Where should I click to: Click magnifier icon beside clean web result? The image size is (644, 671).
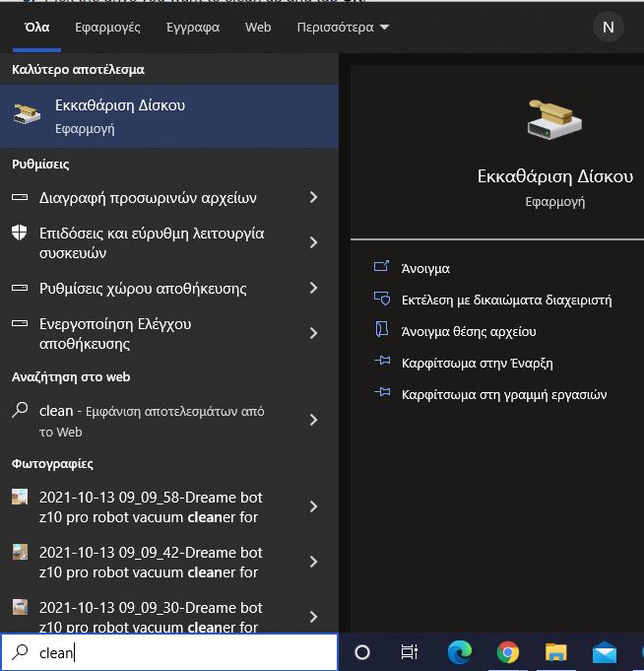point(20,410)
